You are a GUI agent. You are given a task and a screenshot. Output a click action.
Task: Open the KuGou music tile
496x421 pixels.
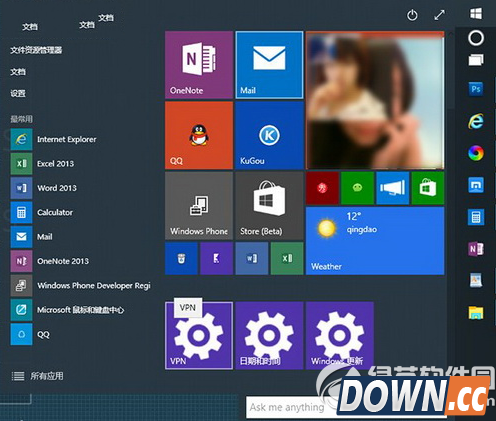(269, 135)
